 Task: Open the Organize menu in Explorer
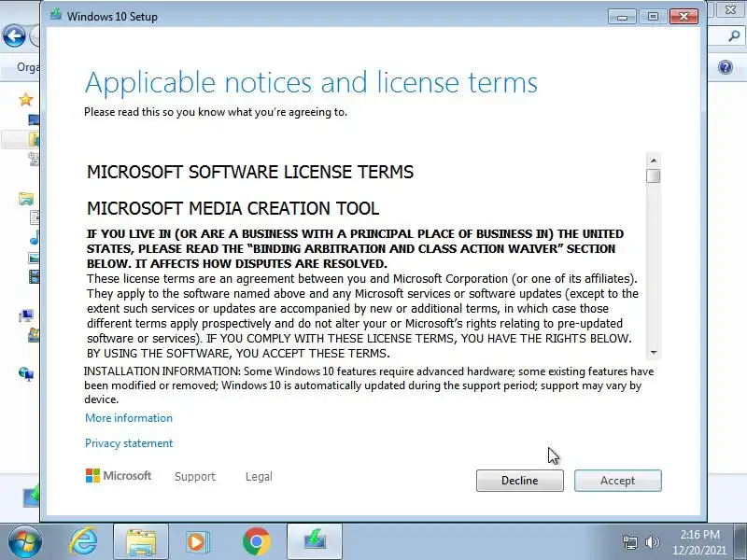[28, 67]
